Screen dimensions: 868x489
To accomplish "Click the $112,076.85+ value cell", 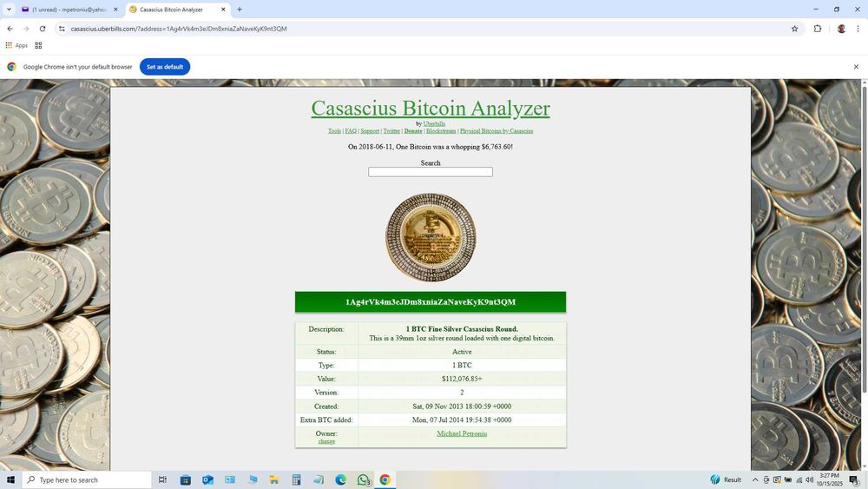I will coord(462,379).
